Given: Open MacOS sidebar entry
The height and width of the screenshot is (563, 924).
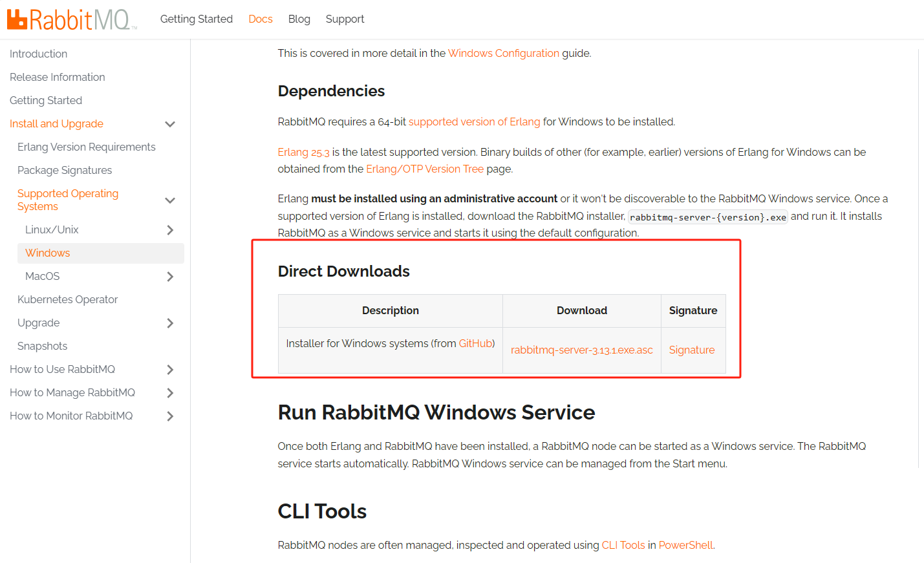Looking at the screenshot, I should 43,276.
